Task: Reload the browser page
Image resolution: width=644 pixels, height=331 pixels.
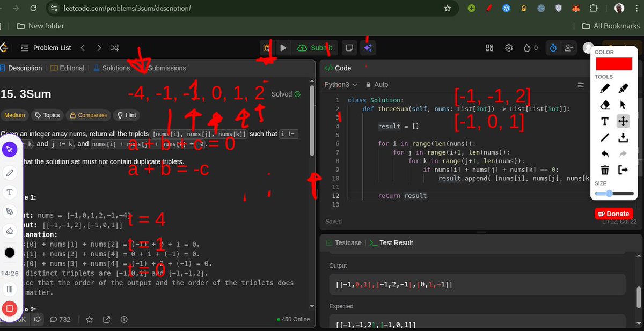Action: (x=34, y=9)
